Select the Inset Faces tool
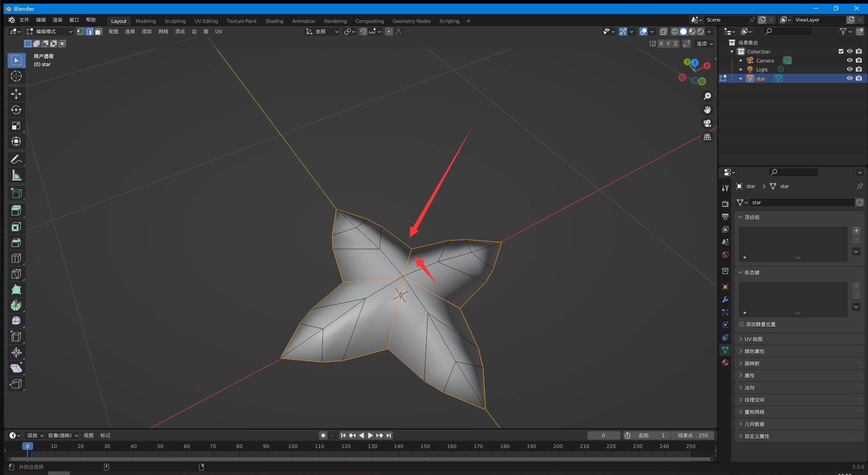The height and width of the screenshot is (475, 868). point(16,227)
